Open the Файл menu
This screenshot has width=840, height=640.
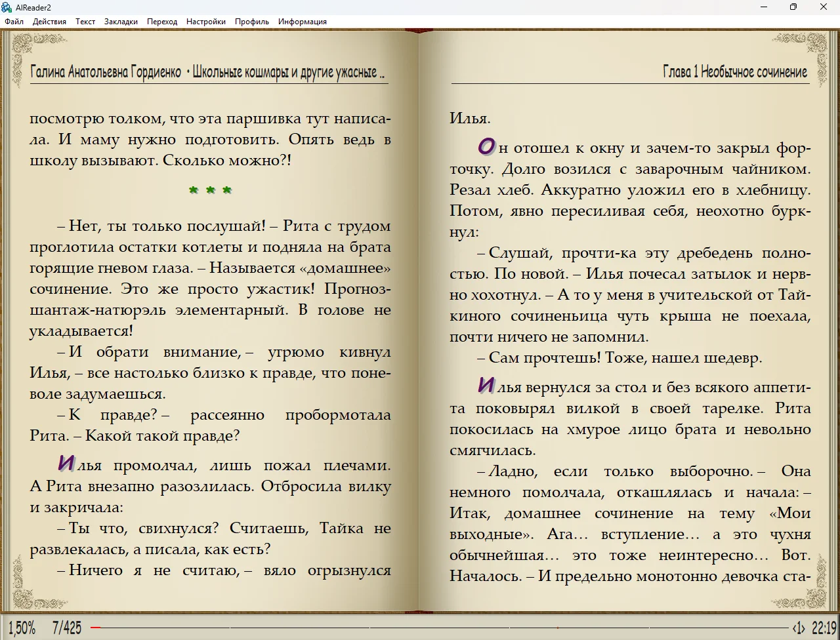pyautogui.click(x=14, y=22)
